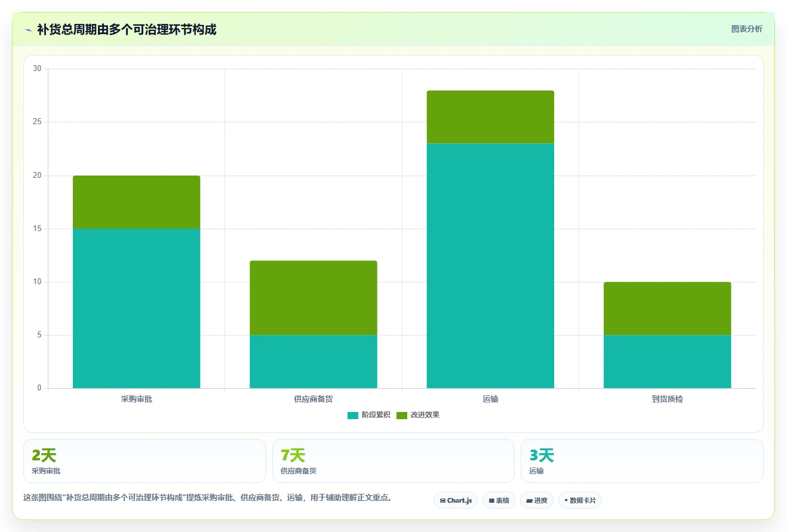Screen dimensions: 787x532
Task: Click the 图表分析 label in the header
Action: click(x=746, y=29)
